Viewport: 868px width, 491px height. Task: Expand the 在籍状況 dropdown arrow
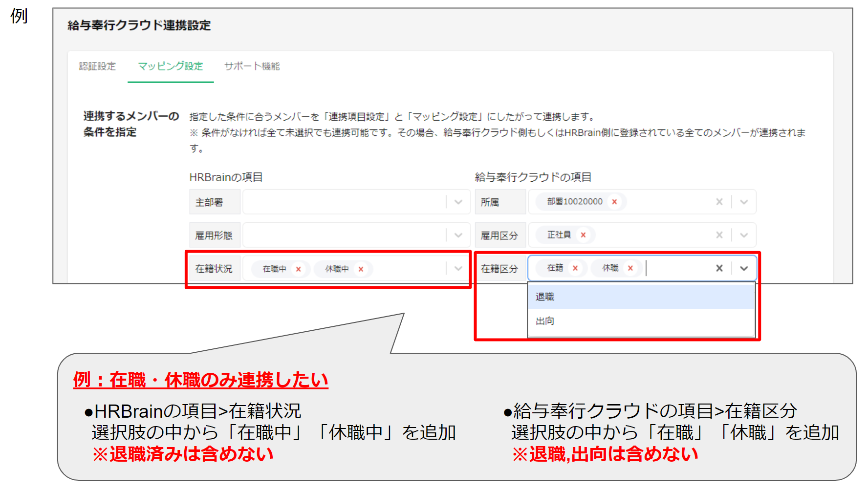[x=458, y=268]
